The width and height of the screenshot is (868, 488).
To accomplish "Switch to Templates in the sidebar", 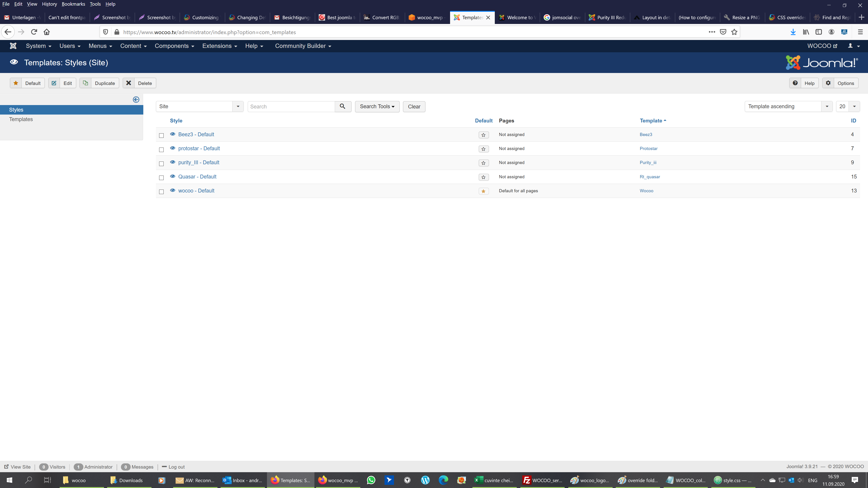I will [x=21, y=119].
